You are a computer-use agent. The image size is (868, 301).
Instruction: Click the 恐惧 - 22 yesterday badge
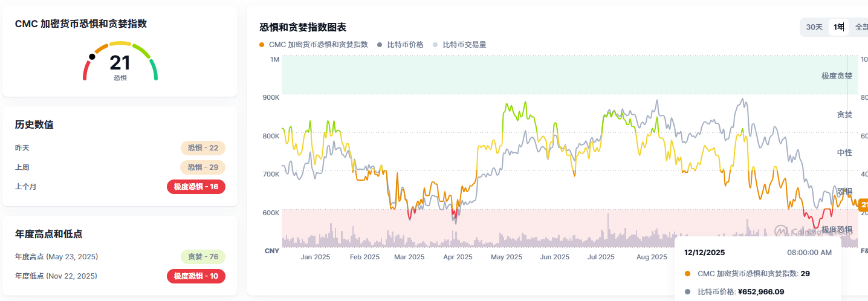pyautogui.click(x=202, y=148)
